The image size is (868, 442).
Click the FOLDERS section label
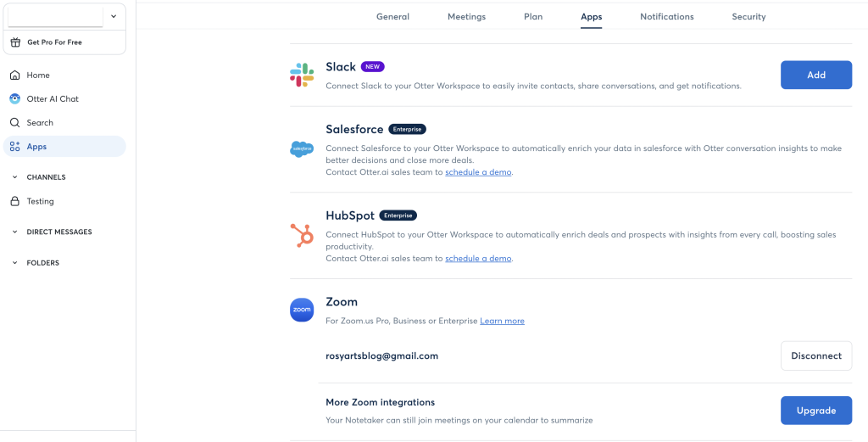point(42,262)
